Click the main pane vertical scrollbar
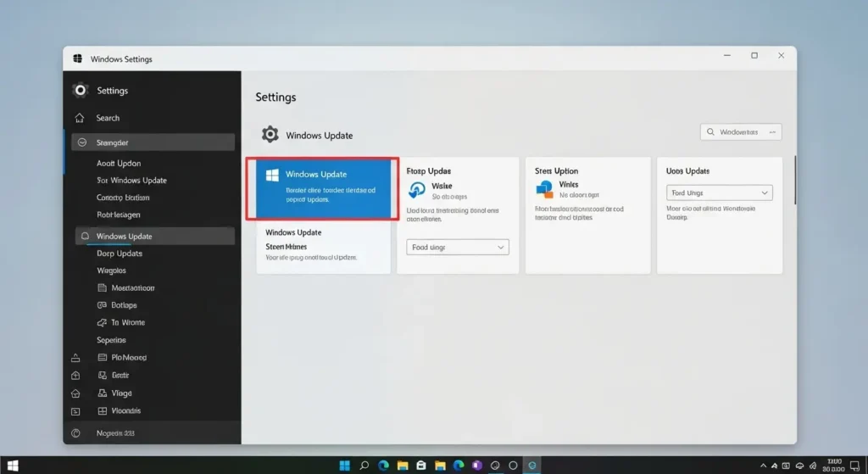The image size is (868, 474). [x=795, y=180]
